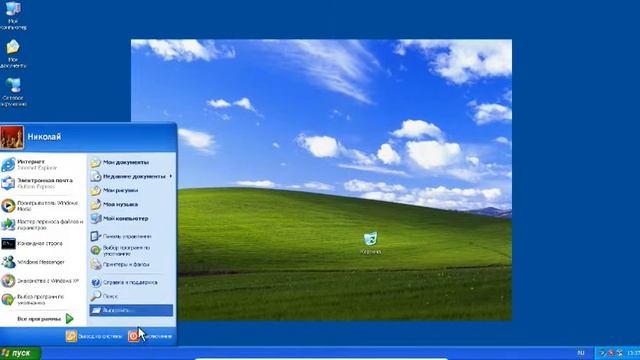640x360 pixels.
Task: Open the RU language indicator on the taskbar
Action: (x=581, y=353)
